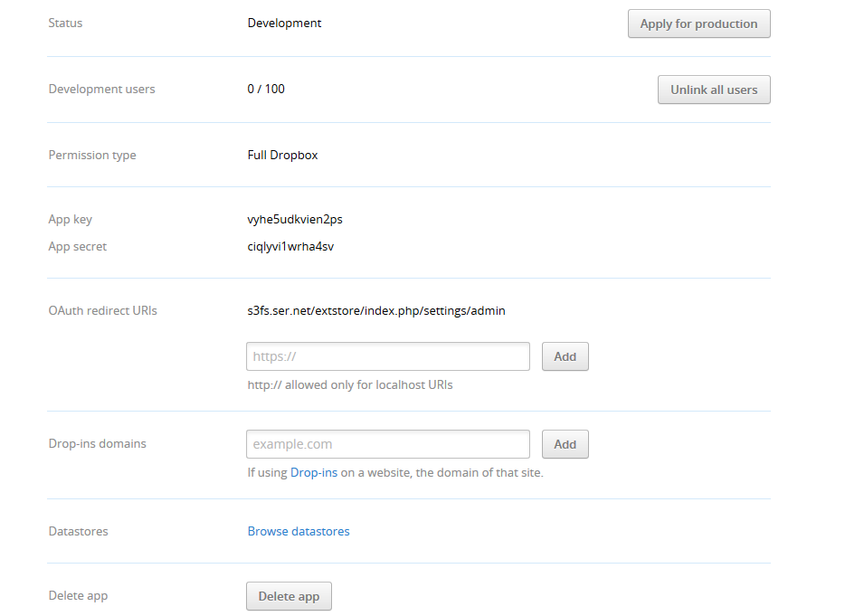
Task: Select the App key value vyhe5udkvien2ps
Action: [x=295, y=219]
